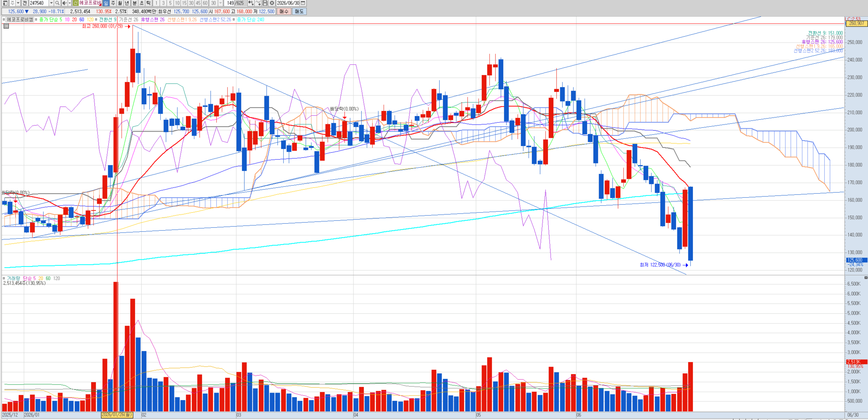Click the 선행스팬1 9,26 legend label
This screenshot has width=868, height=420.
coord(182,20)
